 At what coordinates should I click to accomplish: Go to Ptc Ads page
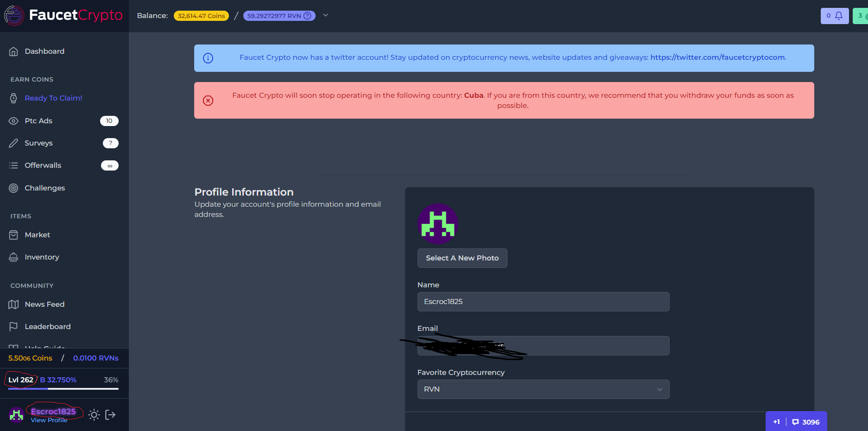click(38, 121)
